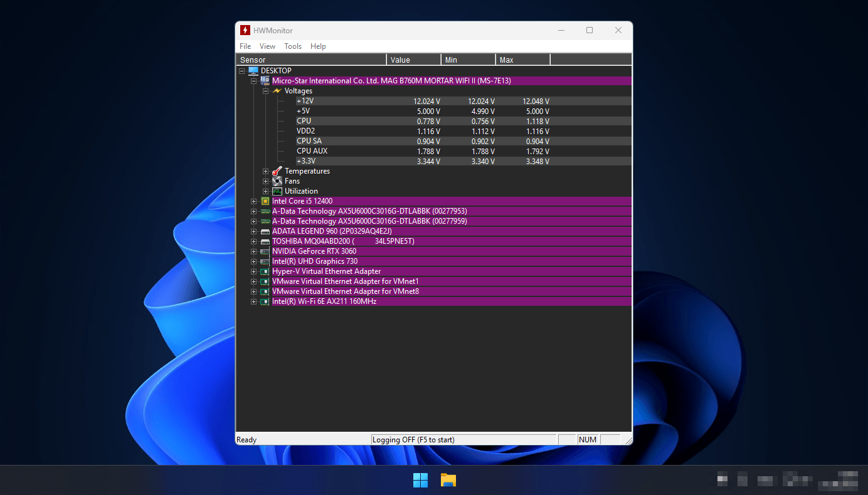
Task: Click the NVIDIA GeForce RTX 3060 GPU icon
Action: pyautogui.click(x=265, y=251)
